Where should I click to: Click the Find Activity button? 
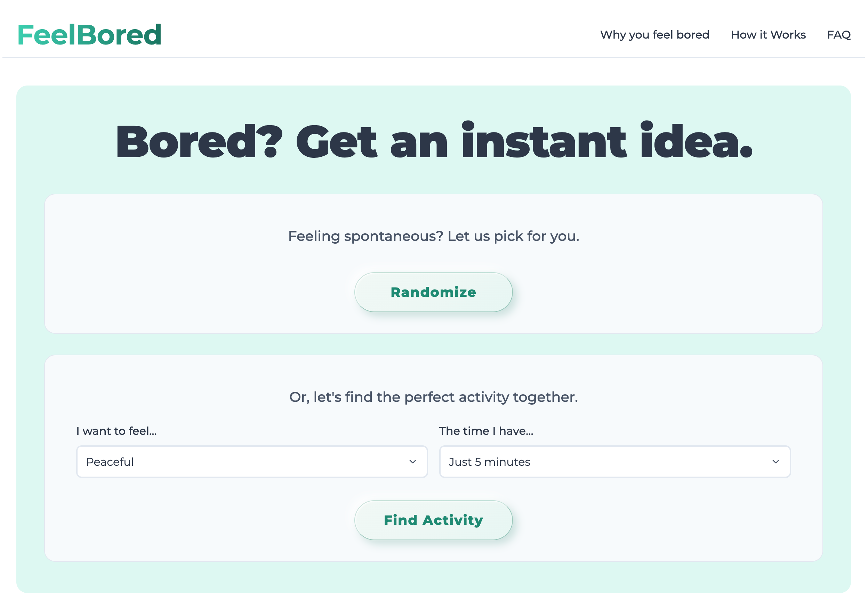point(433,520)
